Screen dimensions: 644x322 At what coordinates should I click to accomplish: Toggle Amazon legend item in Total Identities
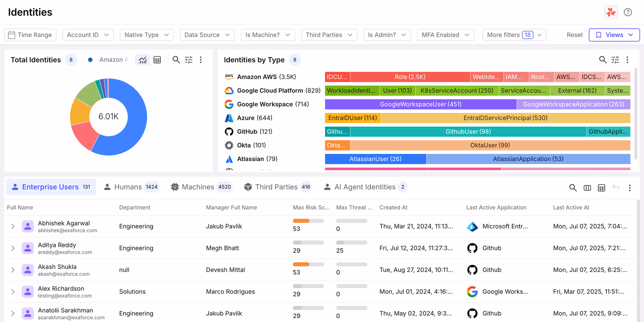click(x=108, y=60)
